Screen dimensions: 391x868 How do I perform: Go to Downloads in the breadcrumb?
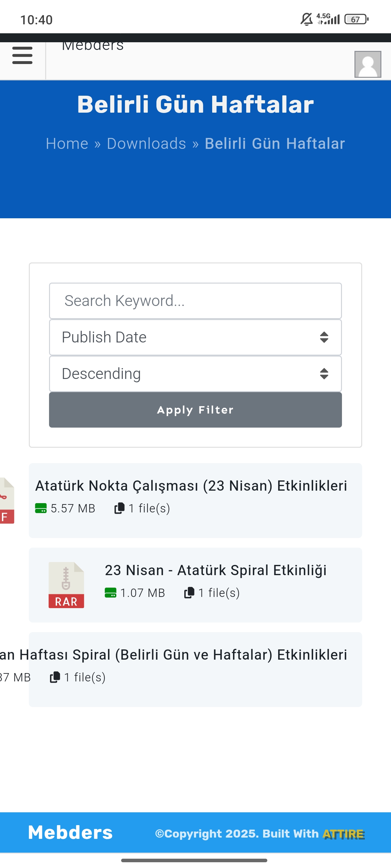(x=146, y=143)
